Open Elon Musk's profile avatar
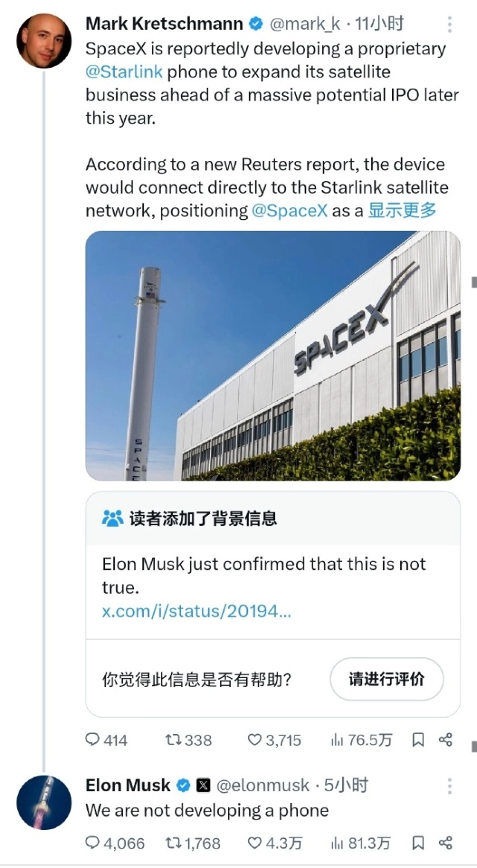The image size is (477, 868). pyautogui.click(x=44, y=802)
